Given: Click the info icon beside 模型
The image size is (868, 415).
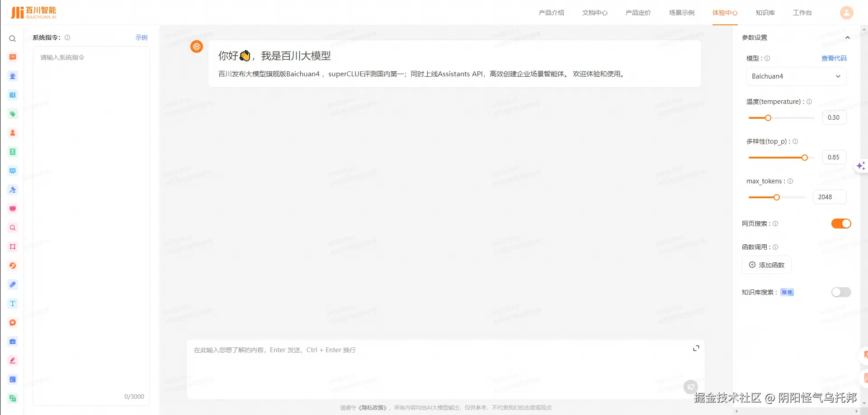Looking at the screenshot, I should 767,58.
